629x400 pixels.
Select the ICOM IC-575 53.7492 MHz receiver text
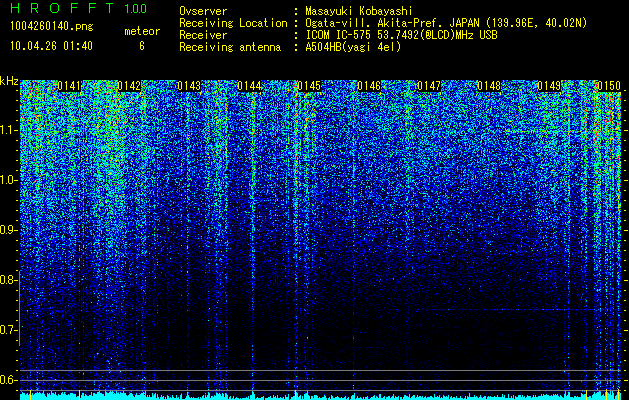(x=401, y=35)
